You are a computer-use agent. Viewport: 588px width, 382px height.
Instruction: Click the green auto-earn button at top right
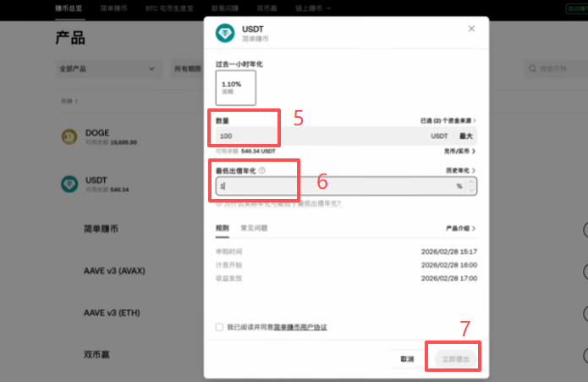[577, 8]
